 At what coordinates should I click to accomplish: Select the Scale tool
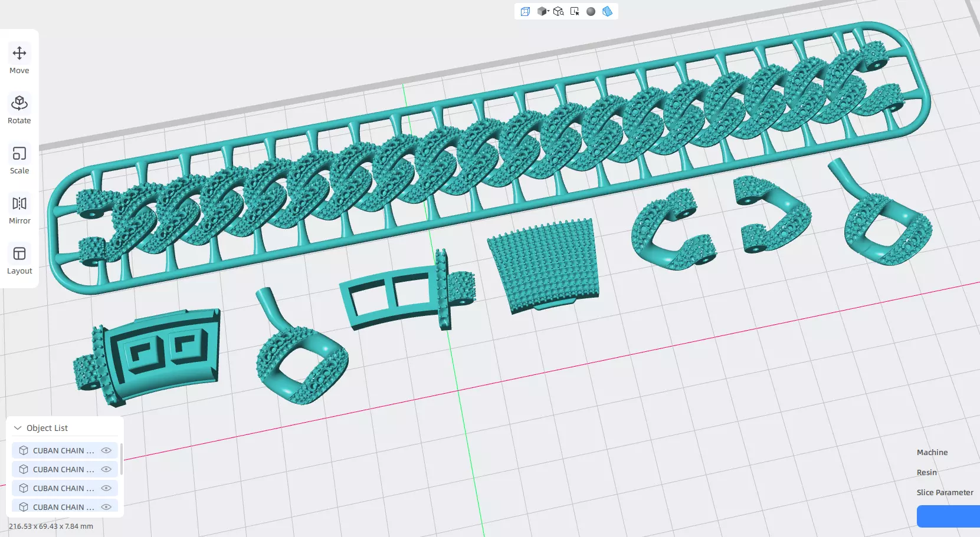click(x=19, y=160)
